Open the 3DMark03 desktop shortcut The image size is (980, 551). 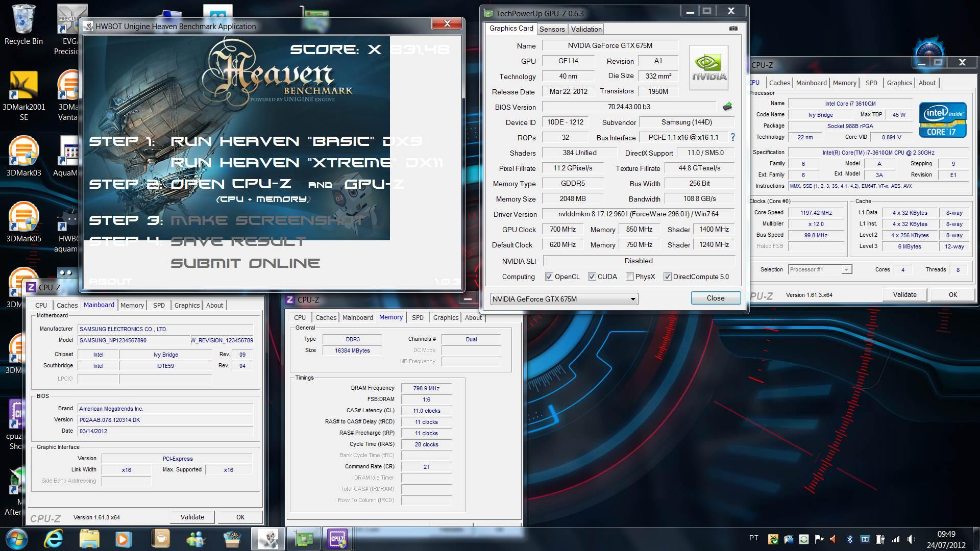[x=23, y=157]
